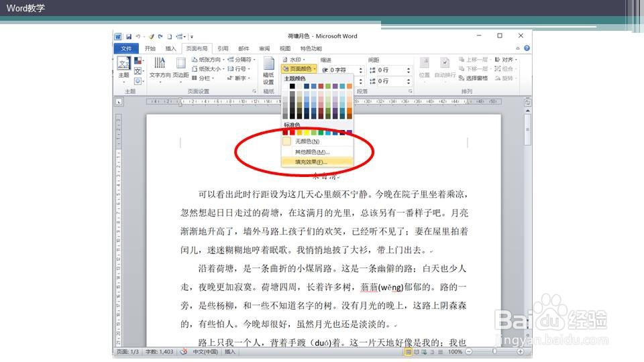
Task: Select the Outline view icon in status bar
Action: point(432,352)
